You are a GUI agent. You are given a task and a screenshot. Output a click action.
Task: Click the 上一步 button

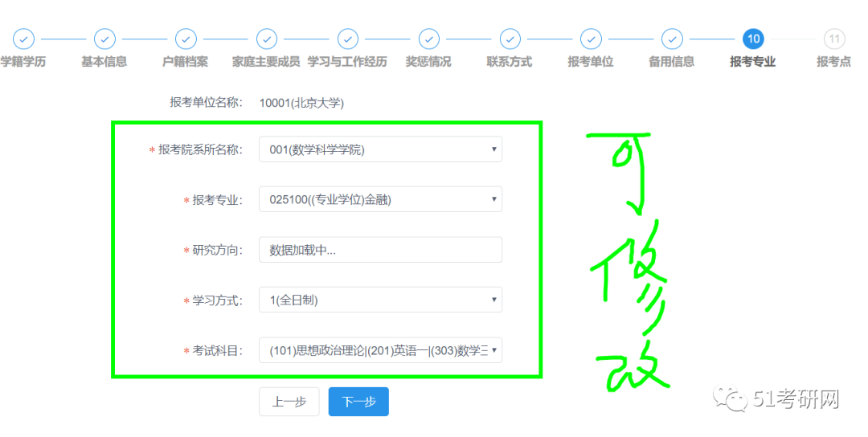click(x=289, y=402)
